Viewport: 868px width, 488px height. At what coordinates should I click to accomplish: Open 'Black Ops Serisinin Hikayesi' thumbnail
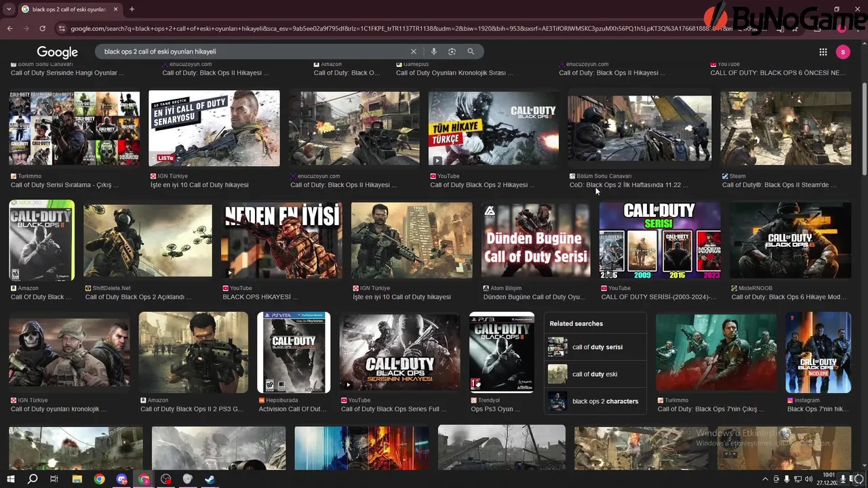399,352
